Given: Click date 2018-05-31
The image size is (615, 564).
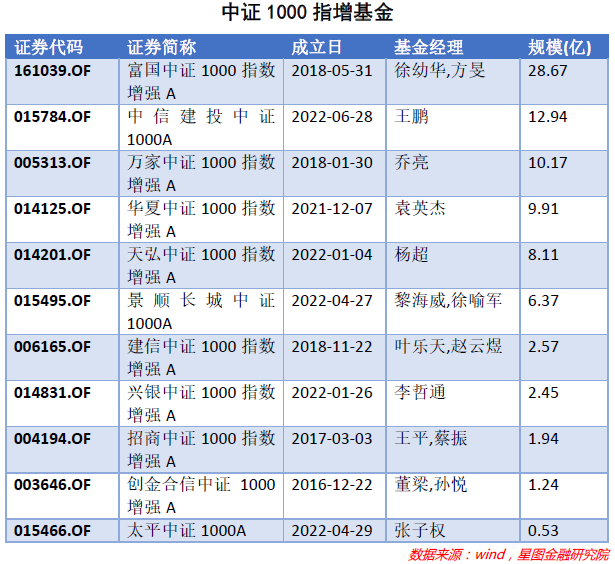Looking at the screenshot, I should tap(332, 71).
